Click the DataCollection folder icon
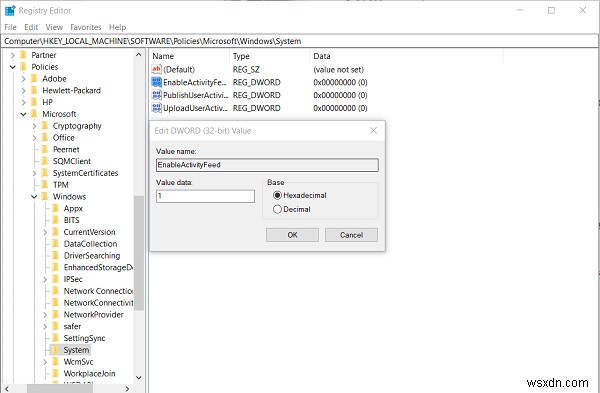The image size is (600, 393). pos(55,244)
